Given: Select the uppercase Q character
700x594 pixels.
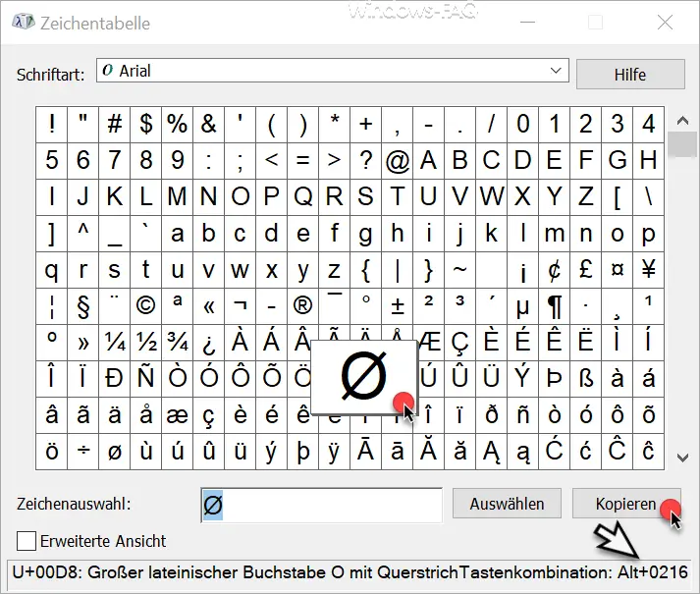Looking at the screenshot, I should tap(303, 197).
